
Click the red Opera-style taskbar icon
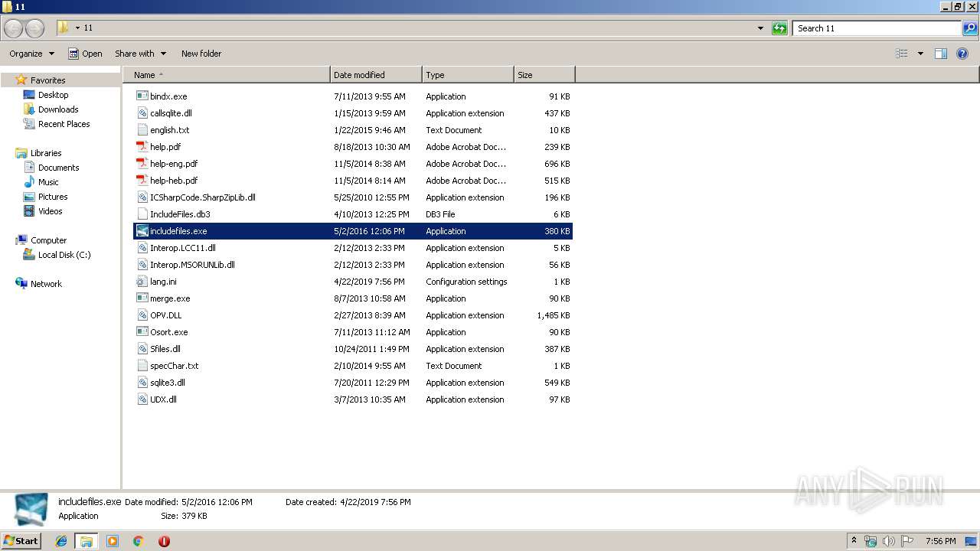(164, 541)
